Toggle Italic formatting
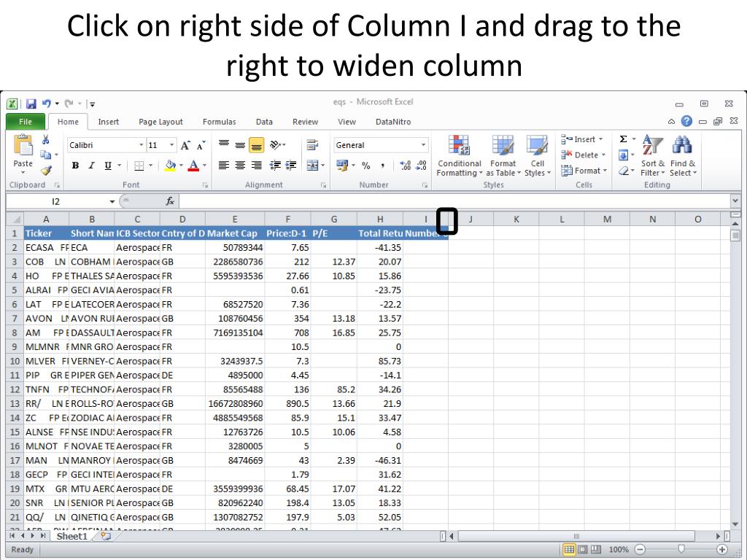Image resolution: width=747 pixels, height=560 pixels. (91, 166)
